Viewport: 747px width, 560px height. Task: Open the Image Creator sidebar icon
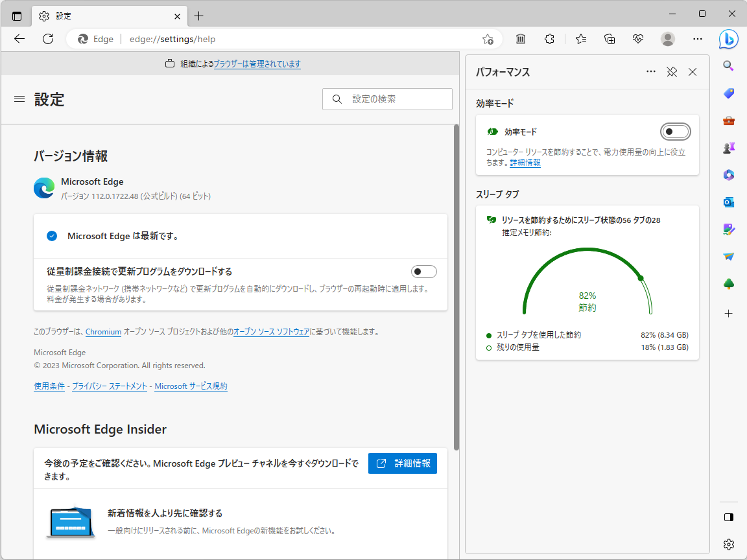point(728,229)
